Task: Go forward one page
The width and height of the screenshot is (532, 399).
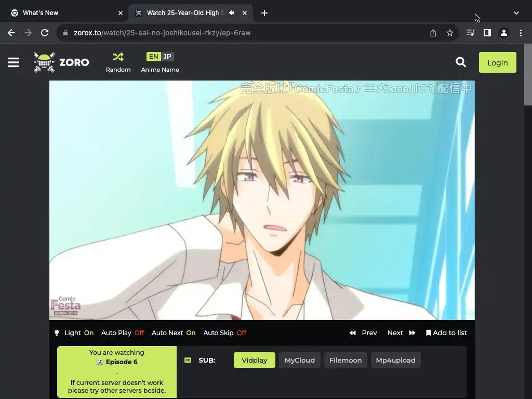Action: 28,33
